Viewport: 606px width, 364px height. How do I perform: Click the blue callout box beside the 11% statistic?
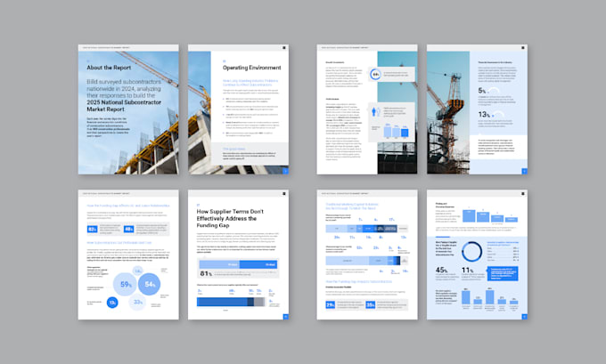click(x=503, y=273)
